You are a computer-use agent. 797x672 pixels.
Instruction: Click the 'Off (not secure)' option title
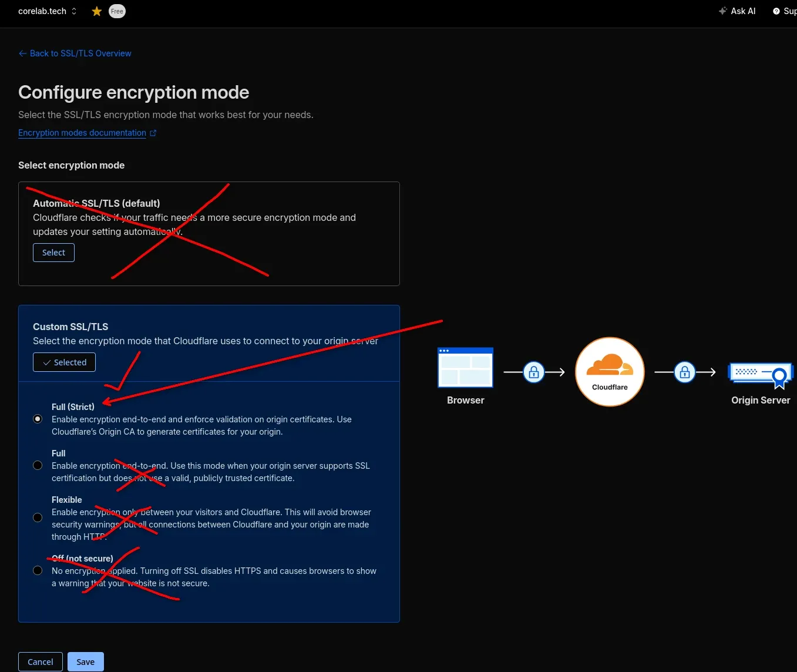click(82, 559)
